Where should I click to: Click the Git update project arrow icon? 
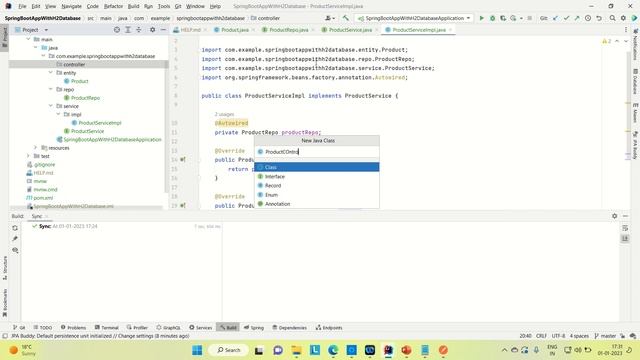point(556,18)
